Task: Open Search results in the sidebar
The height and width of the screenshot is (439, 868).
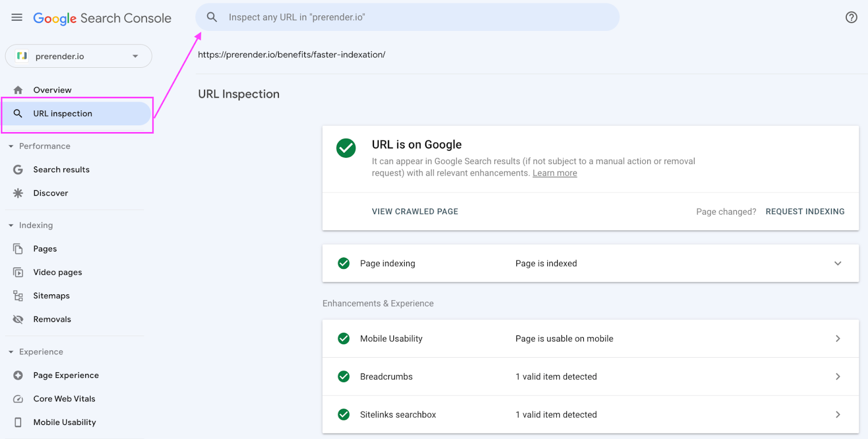Action: coord(61,170)
